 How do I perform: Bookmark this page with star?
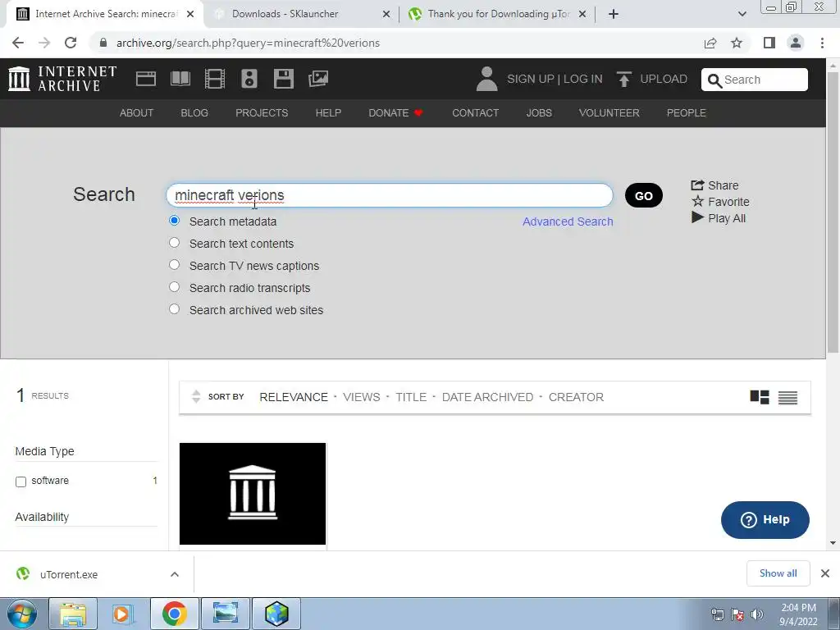coord(737,43)
